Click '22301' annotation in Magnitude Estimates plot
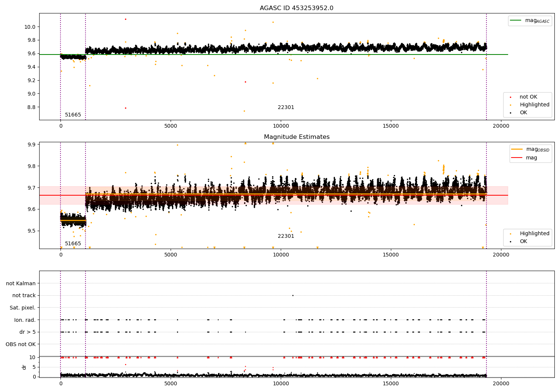560x392 pixels. (x=286, y=236)
